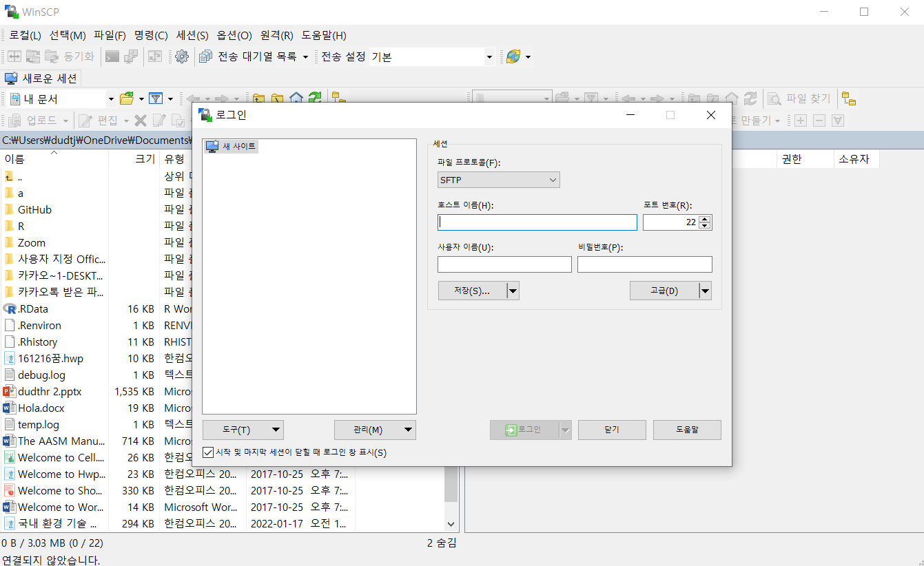Viewport: 924px width, 566px height.
Task: Open the 명령(C) menu
Action: pos(151,35)
